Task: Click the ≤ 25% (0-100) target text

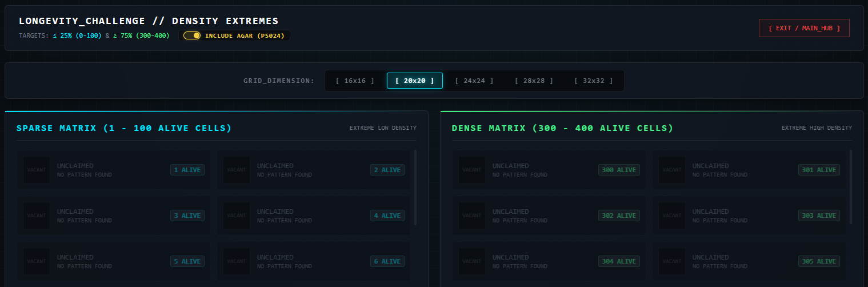Action: tap(77, 35)
